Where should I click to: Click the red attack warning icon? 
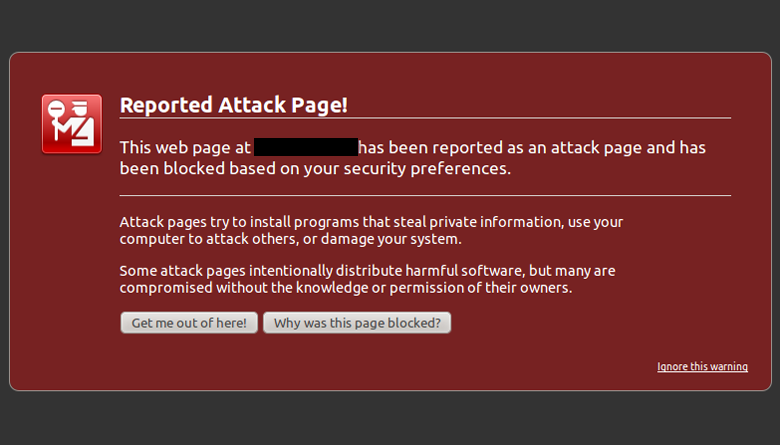[x=72, y=124]
